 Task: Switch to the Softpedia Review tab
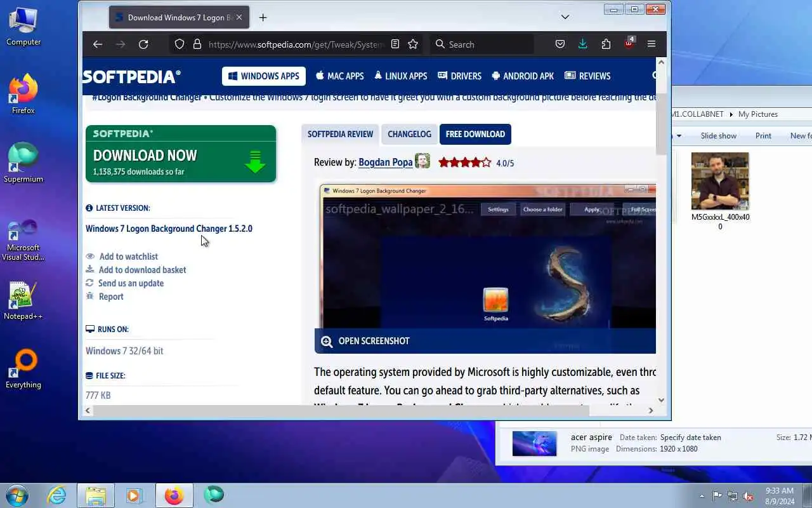point(340,134)
